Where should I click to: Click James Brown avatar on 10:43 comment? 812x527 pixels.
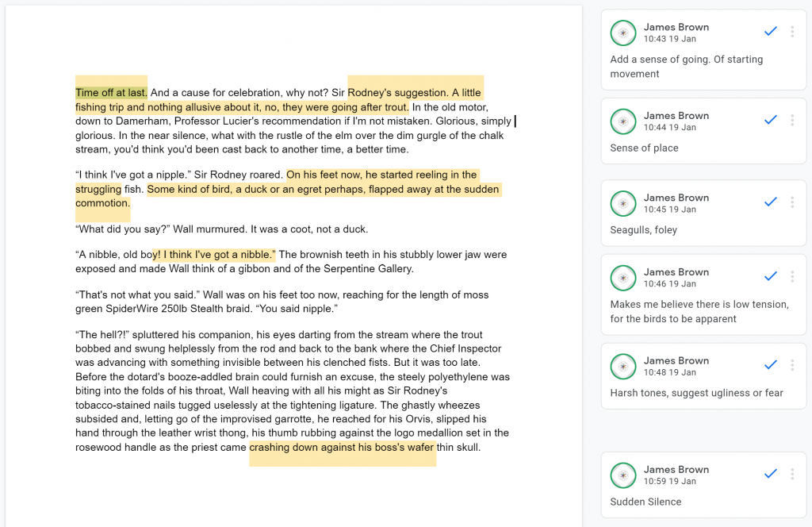[x=623, y=33]
